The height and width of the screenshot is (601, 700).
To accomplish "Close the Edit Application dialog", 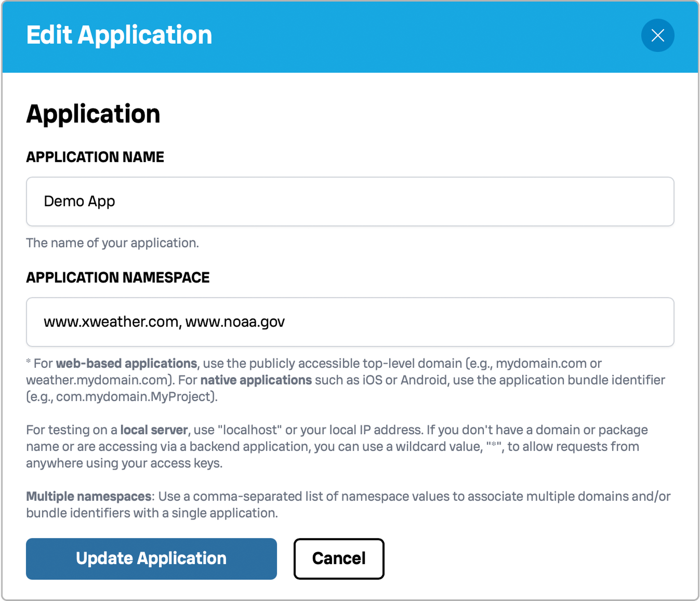I will tap(657, 35).
